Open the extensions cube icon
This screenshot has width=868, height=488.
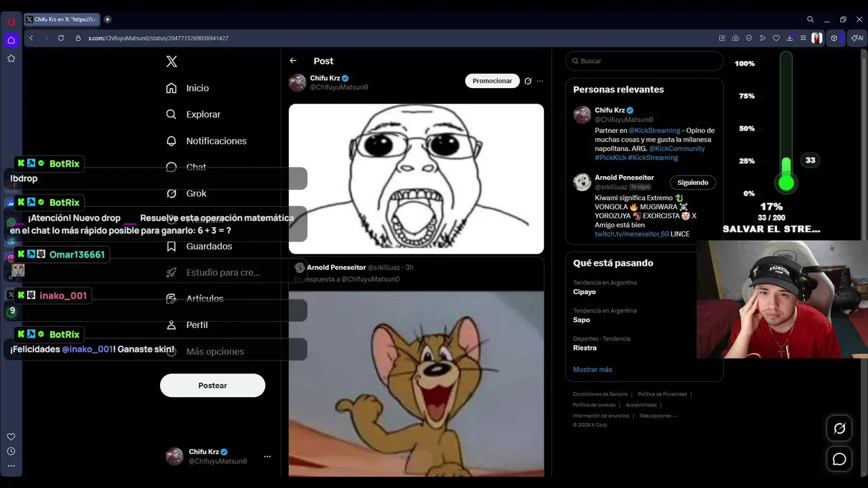[834, 38]
